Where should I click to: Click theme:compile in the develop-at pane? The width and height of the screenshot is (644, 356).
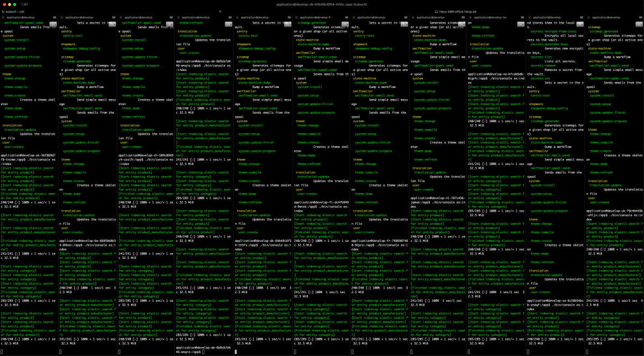tap(16, 87)
